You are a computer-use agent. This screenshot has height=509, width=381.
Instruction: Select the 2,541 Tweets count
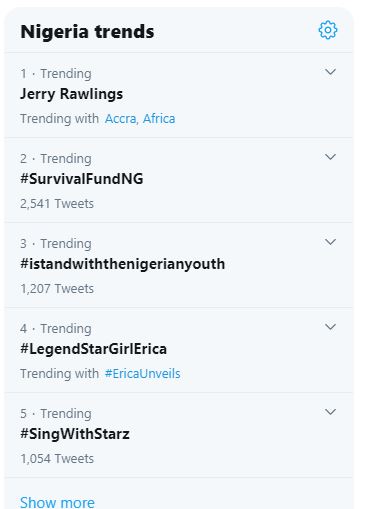click(x=57, y=204)
